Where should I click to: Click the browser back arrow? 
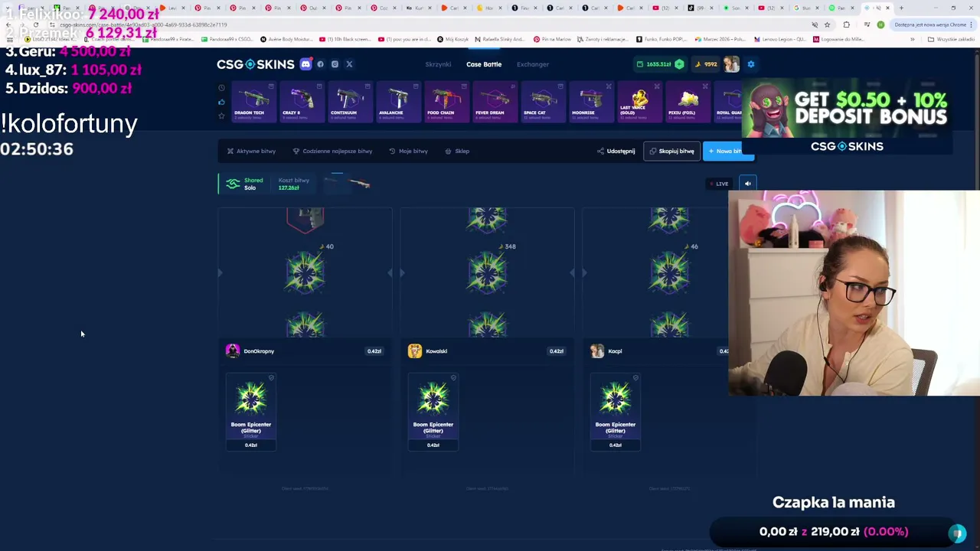click(x=8, y=24)
